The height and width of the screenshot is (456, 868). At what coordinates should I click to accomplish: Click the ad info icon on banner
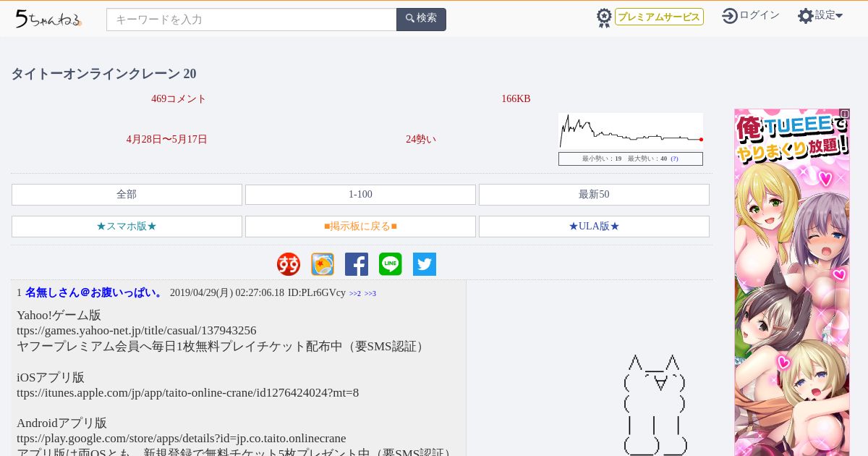[845, 114]
